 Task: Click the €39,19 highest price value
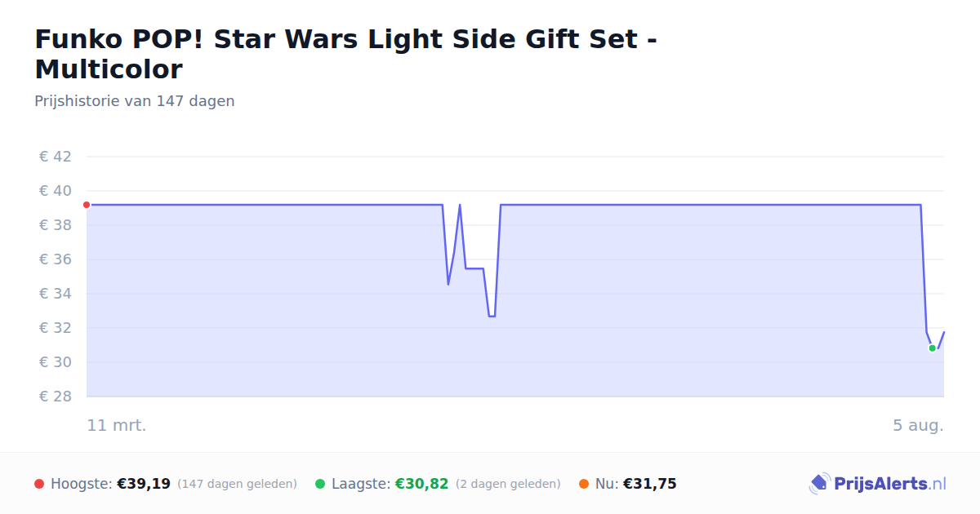pyautogui.click(x=144, y=484)
